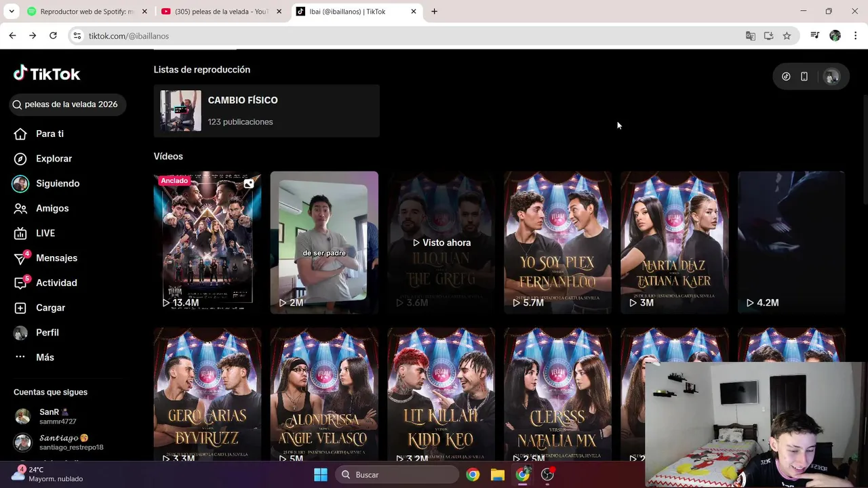Open Google Chrome from the taskbar
The image size is (868, 488).
coord(473,474)
